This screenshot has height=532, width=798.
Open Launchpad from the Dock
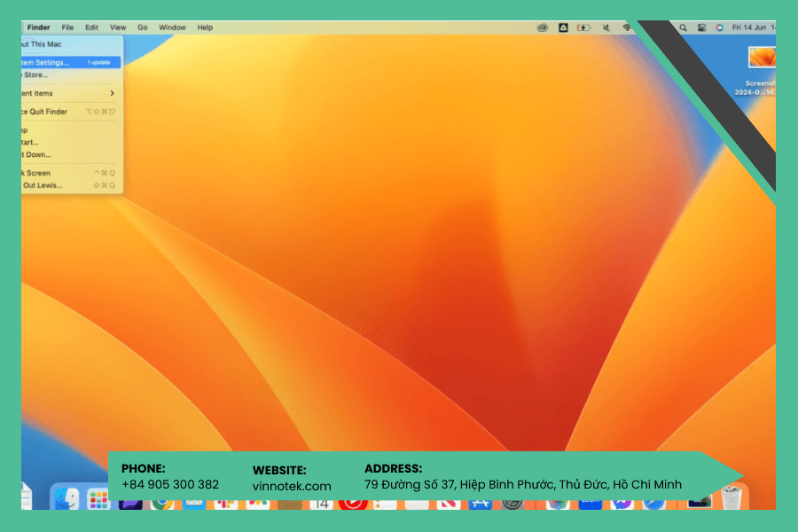pyautogui.click(x=98, y=498)
